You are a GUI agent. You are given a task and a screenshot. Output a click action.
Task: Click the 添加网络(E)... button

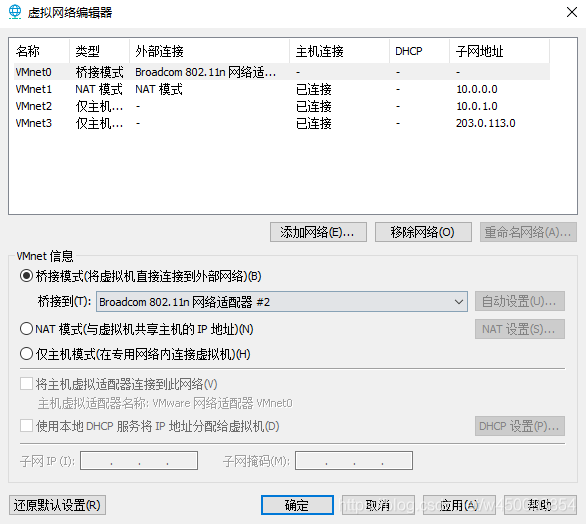pos(318,232)
